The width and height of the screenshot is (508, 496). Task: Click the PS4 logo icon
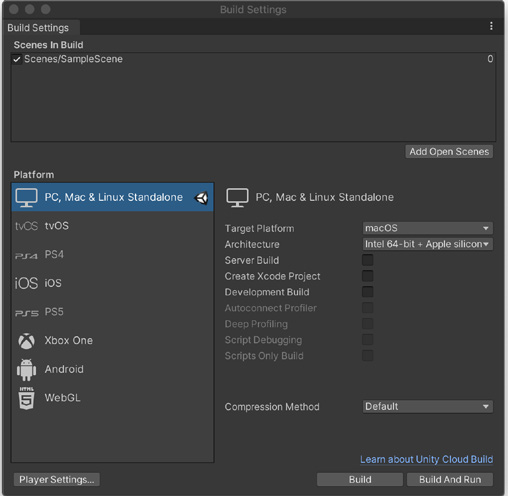(26, 256)
